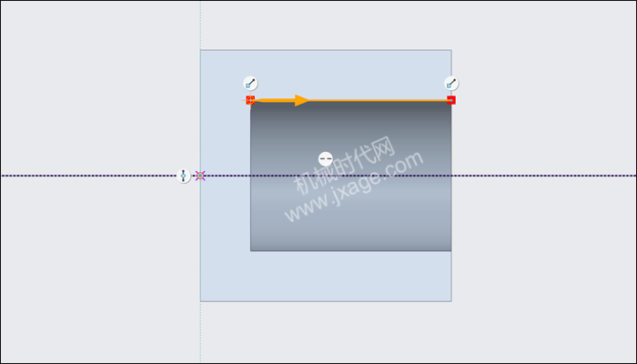Select the point-on-curve constraint icon left of origin
The height and width of the screenshot is (364, 637).
click(x=184, y=177)
